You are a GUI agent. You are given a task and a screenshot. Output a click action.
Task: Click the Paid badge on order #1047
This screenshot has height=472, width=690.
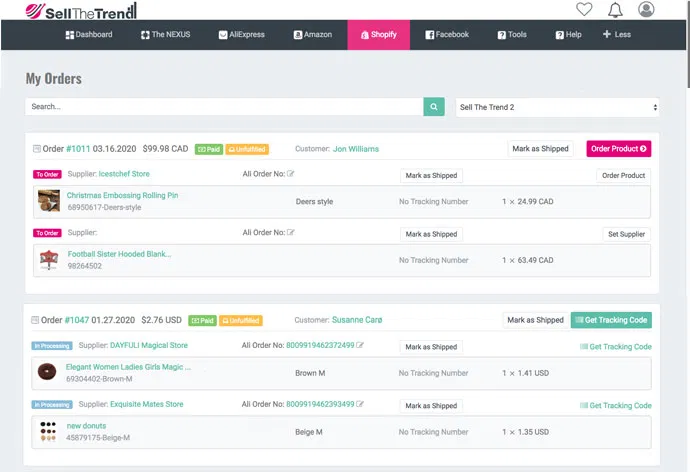point(202,321)
